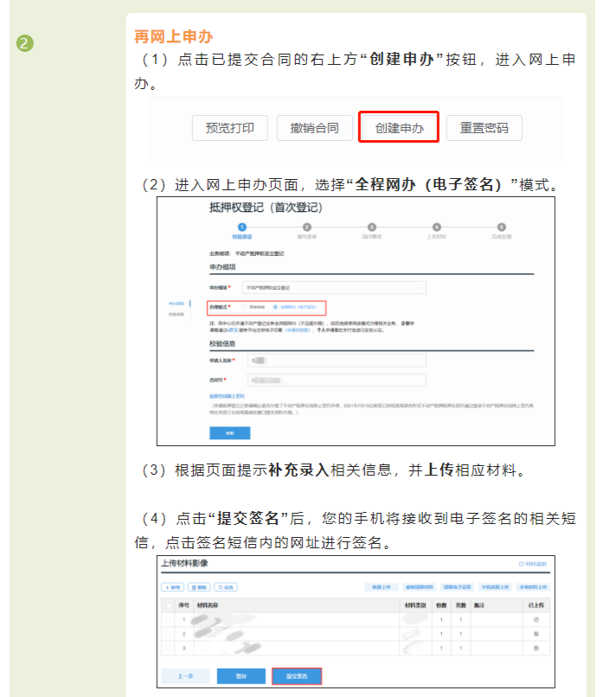Image resolution: width=616 pixels, height=697 pixels.
Task: Tick the checkbox for material row 3
Action: tap(168, 646)
